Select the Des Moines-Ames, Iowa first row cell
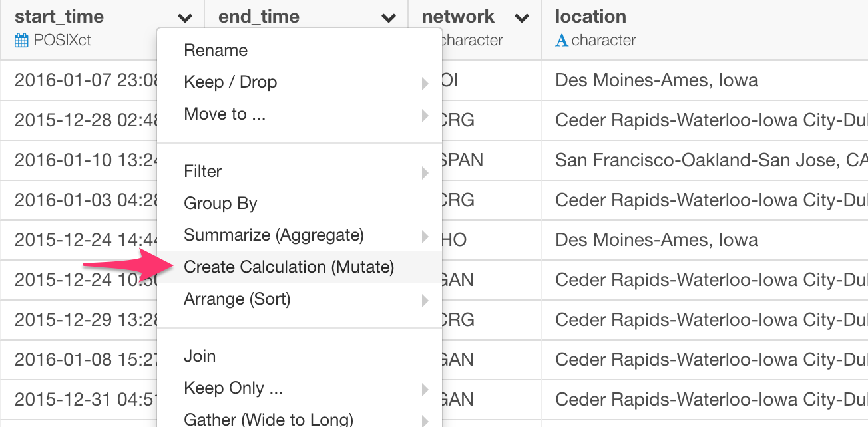Screen dimensions: 868x427 point(656,81)
